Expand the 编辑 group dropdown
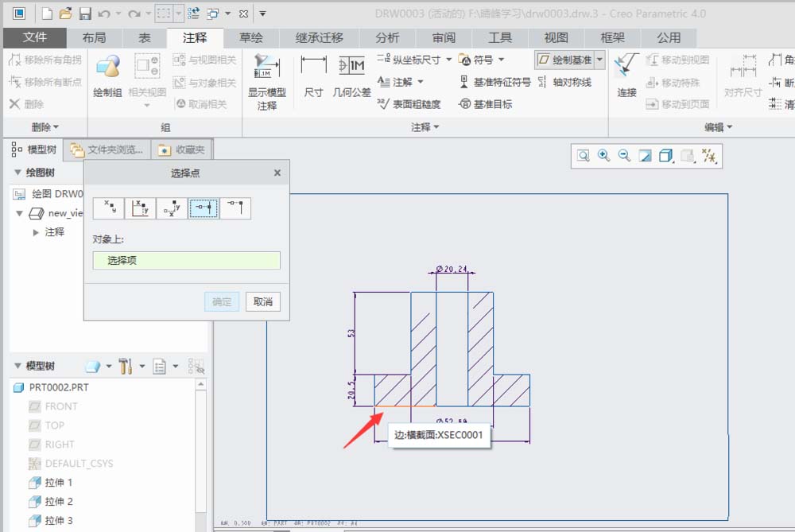The height and width of the screenshot is (532, 795). 719,126
